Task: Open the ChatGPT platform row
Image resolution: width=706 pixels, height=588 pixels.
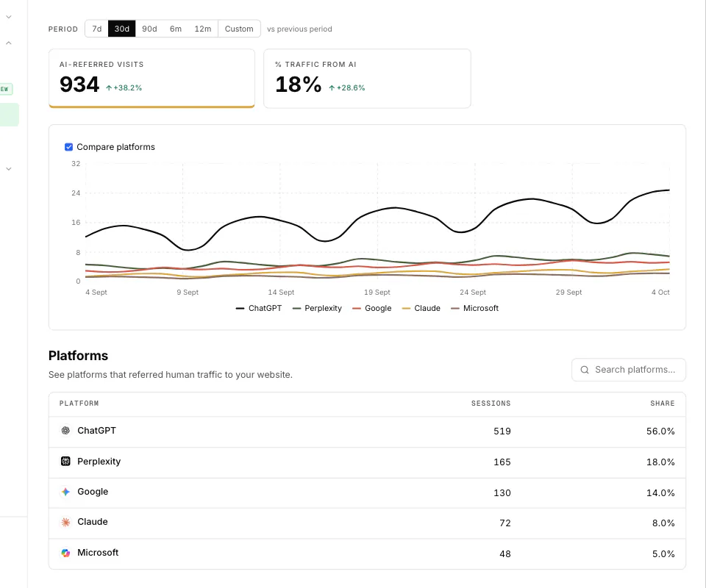Action: click(x=367, y=431)
